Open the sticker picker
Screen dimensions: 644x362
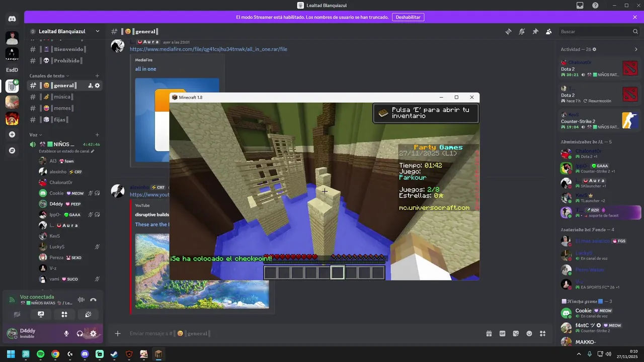coord(516,333)
